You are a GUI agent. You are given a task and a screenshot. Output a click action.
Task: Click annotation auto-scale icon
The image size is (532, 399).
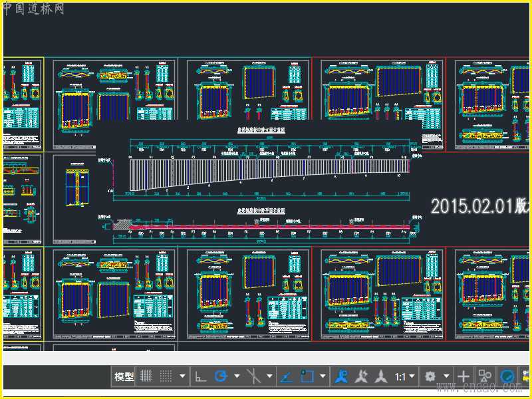[360, 377]
